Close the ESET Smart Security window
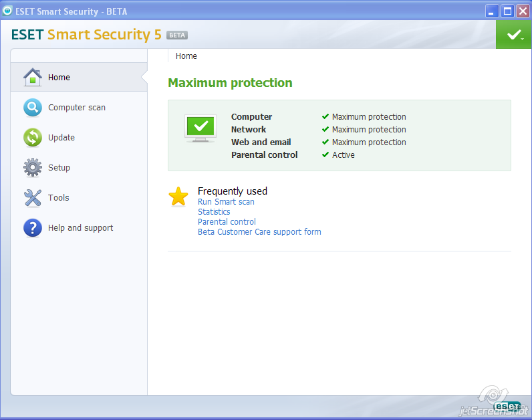 click(523, 11)
